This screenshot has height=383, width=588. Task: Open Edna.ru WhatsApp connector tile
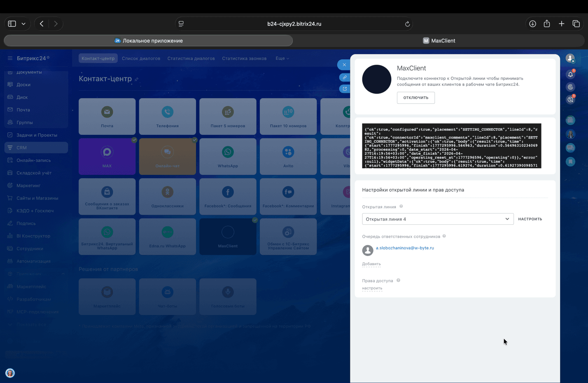click(168, 237)
